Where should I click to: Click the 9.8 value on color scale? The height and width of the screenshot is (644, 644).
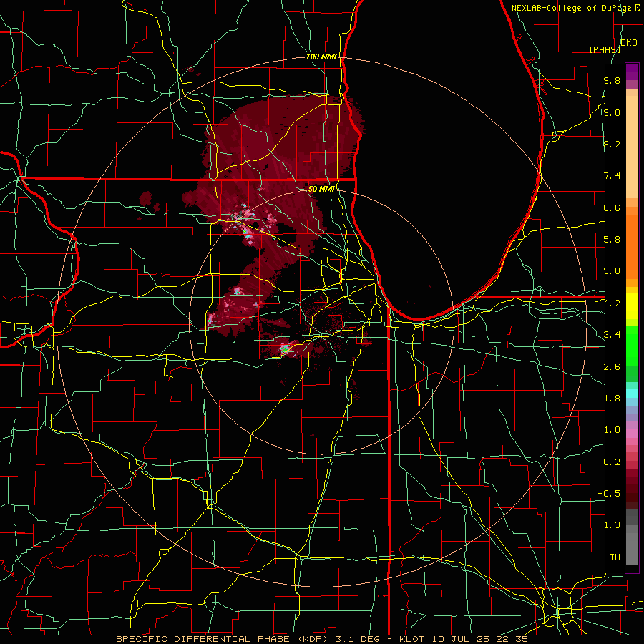point(612,81)
